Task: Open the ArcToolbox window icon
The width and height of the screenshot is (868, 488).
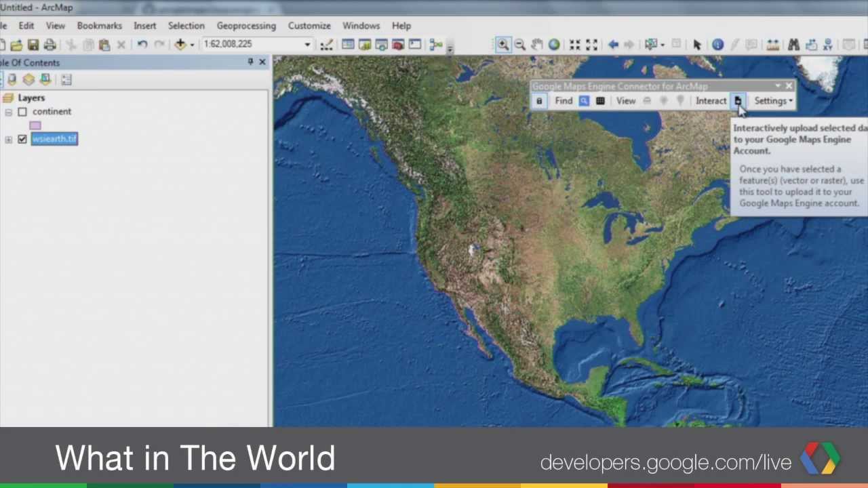Action: click(x=398, y=45)
